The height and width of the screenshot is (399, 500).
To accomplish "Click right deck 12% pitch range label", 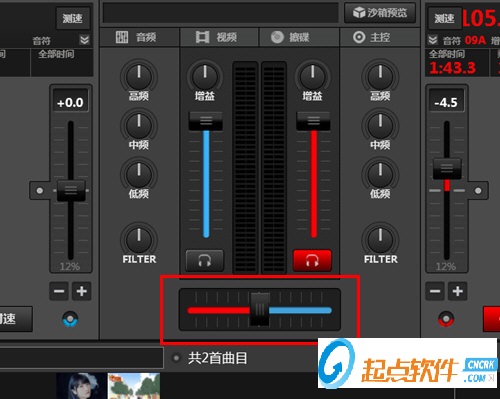I will click(x=446, y=267).
